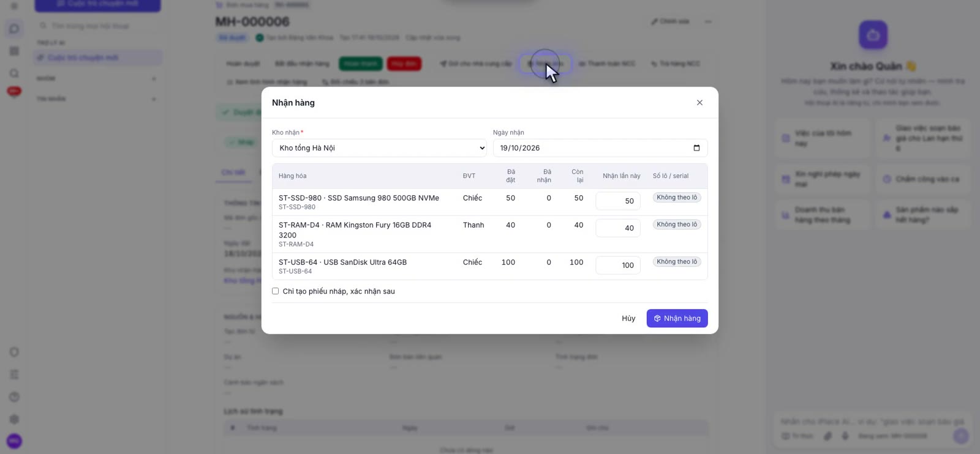Focus the RAM Kingston Fury quantity input

tap(618, 228)
